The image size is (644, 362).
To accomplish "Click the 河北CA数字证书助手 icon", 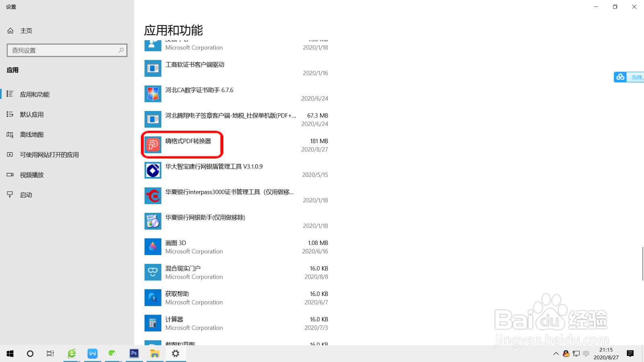I will point(153,94).
